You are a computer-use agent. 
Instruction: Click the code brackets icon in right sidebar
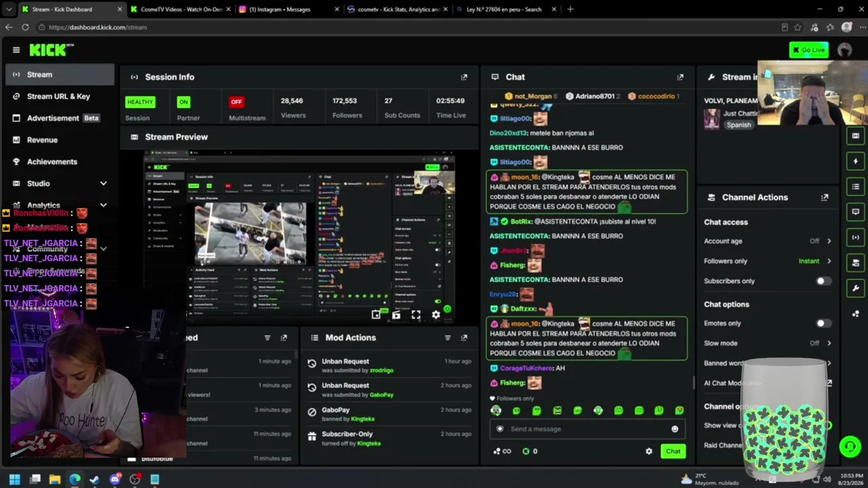point(855,237)
